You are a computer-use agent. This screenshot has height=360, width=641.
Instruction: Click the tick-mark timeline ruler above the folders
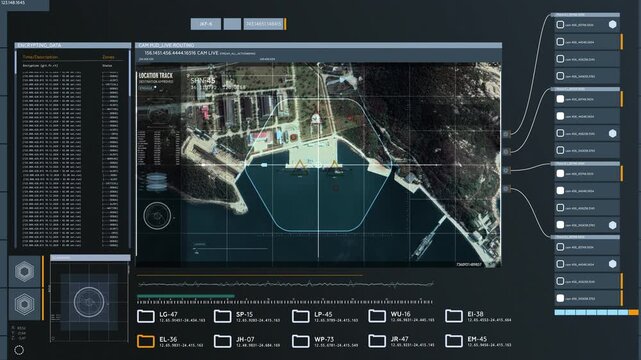click(x=285, y=302)
